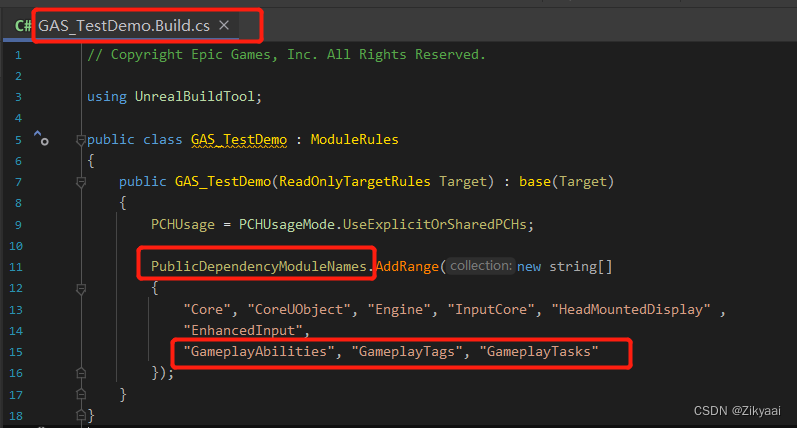
Task: Click the PublicDependencyModuleNames identifier
Action: tap(259, 266)
